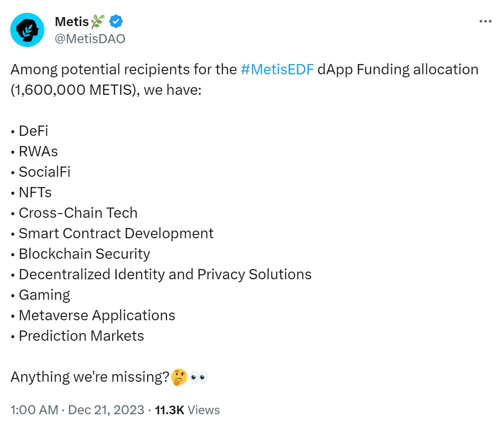This screenshot has width=504, height=430.
Task: Click the Prediction Markets bullet text
Action: (x=82, y=336)
